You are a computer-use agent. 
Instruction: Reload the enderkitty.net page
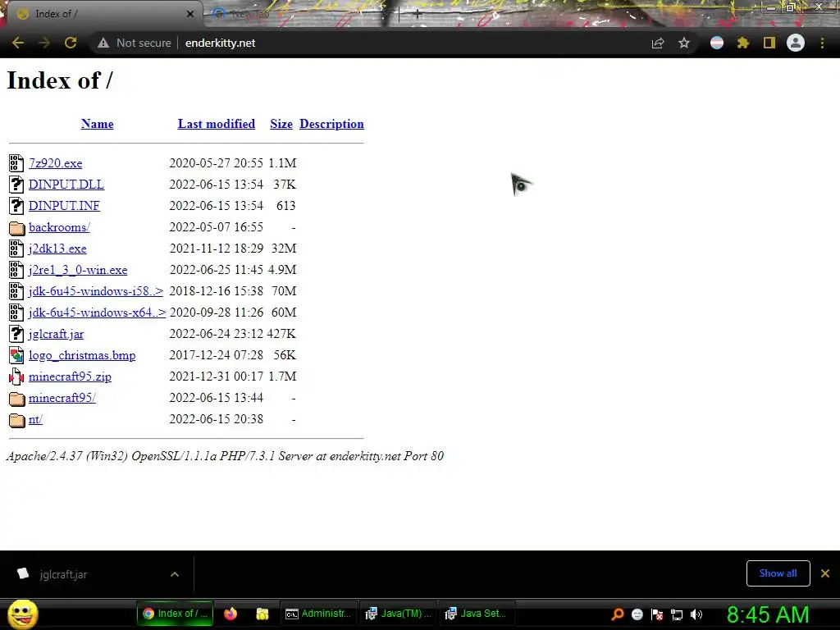coord(71,43)
